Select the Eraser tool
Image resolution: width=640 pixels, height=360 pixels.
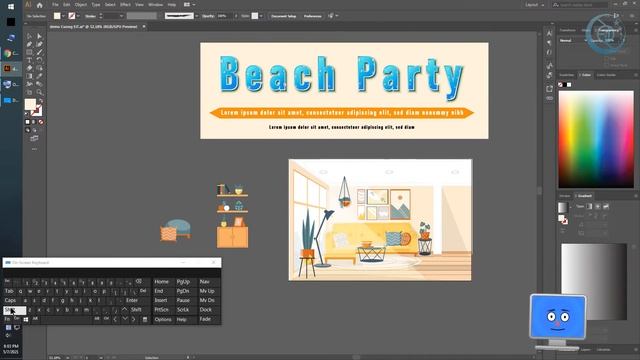pyautogui.click(x=29, y=68)
